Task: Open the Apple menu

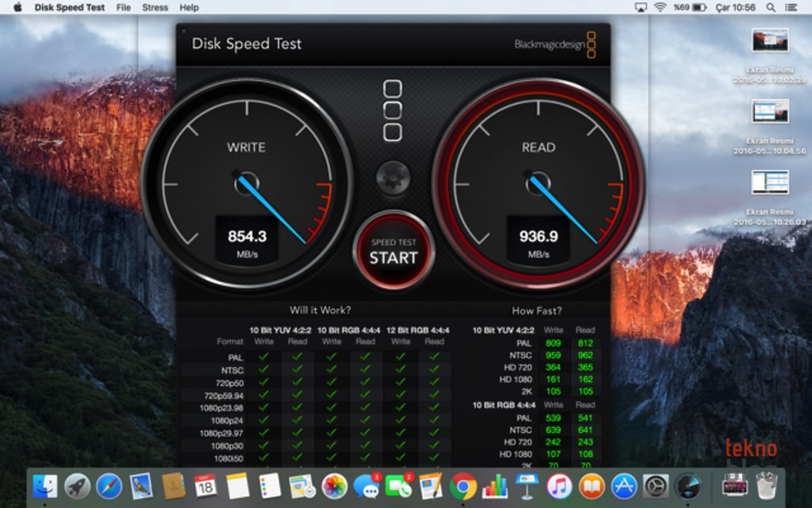Action: click(x=17, y=7)
